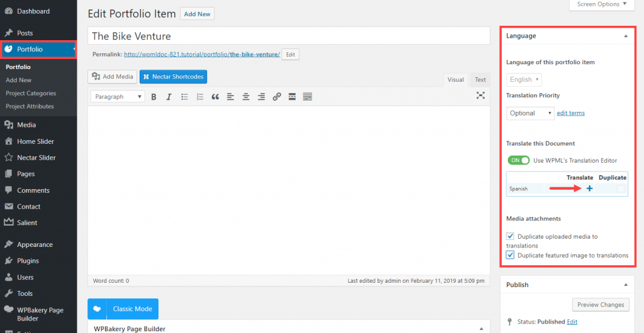Open the Project Categories submenu
This screenshot has height=333, width=644.
[x=31, y=93]
